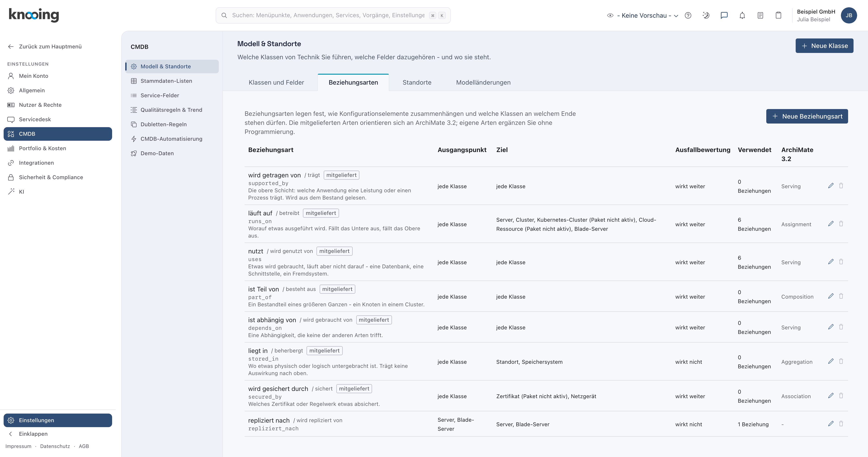Switch to the Klassen und Felder tab
The height and width of the screenshot is (457, 868).
pos(276,83)
